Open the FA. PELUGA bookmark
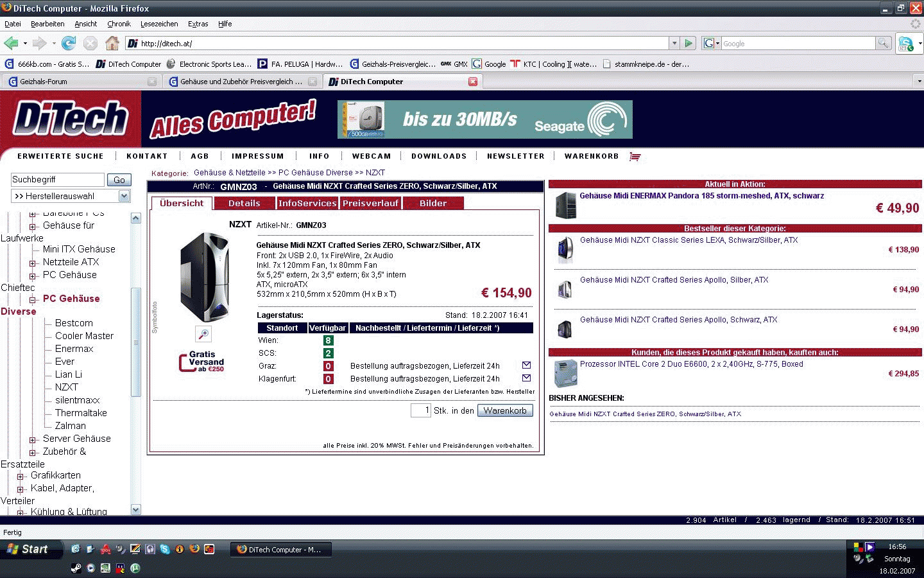The width and height of the screenshot is (924, 578). pos(300,64)
